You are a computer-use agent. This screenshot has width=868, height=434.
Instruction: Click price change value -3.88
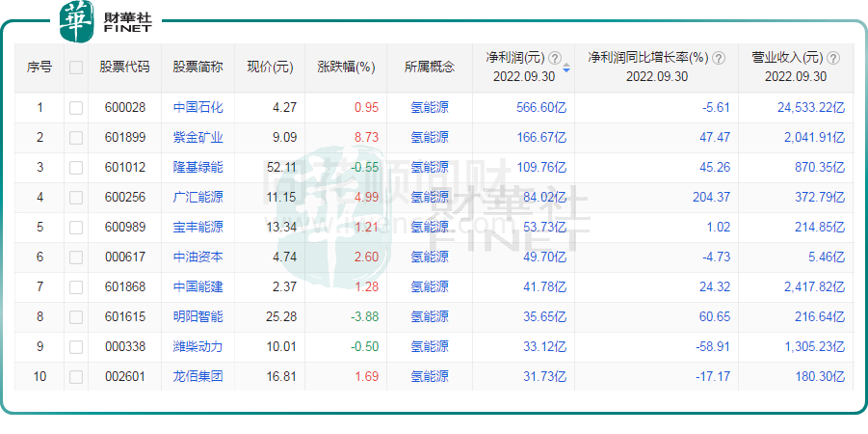[365, 317]
